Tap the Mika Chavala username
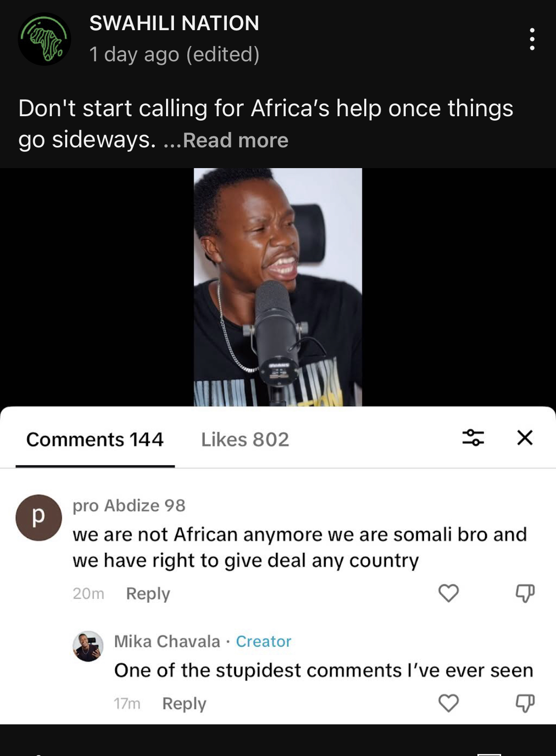Screen dimensions: 556x756 point(167,641)
